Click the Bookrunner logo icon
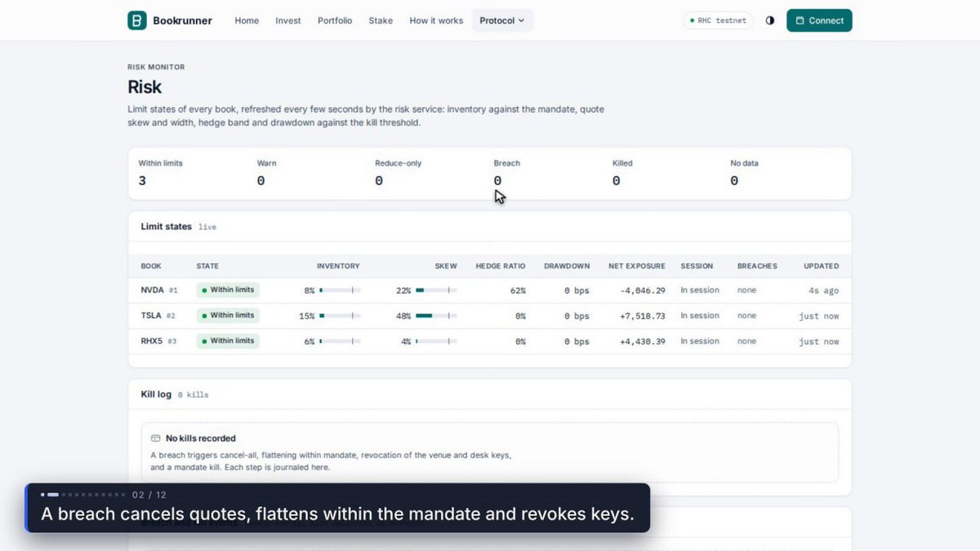 point(137,20)
